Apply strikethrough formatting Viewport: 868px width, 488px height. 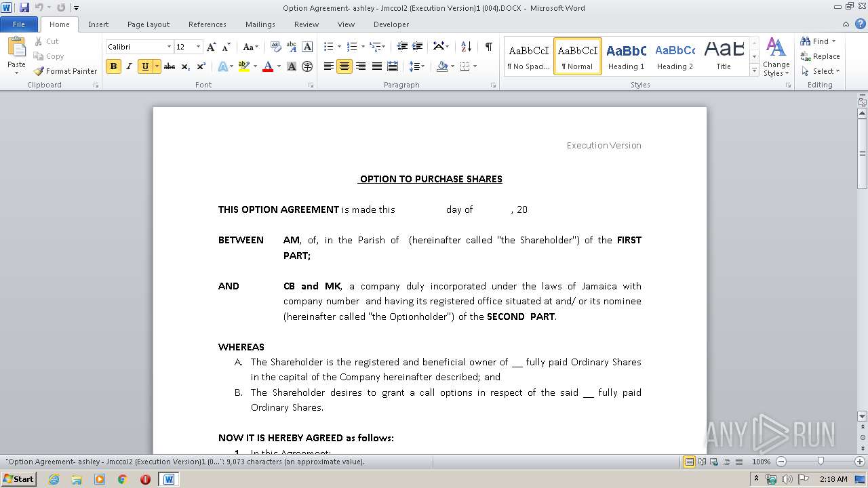[x=170, y=66]
